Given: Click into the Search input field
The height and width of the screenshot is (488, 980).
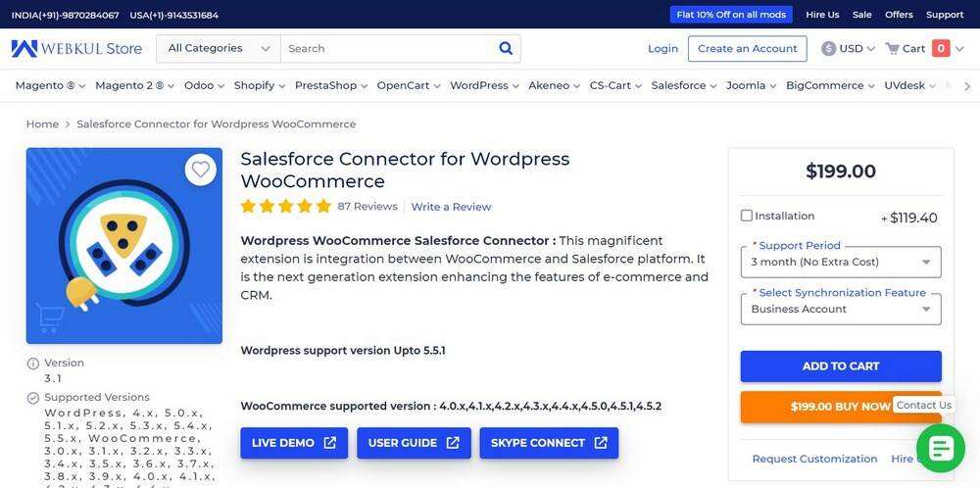Looking at the screenshot, I should click(387, 48).
